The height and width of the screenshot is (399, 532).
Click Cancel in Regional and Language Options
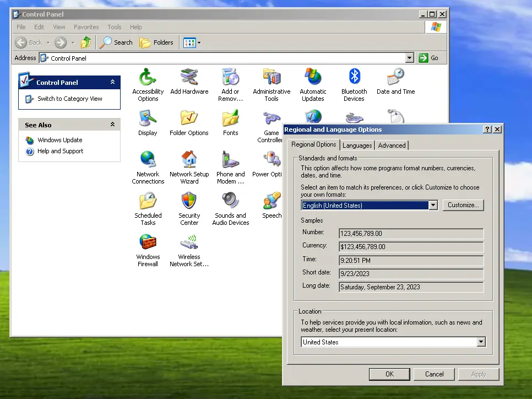click(435, 374)
